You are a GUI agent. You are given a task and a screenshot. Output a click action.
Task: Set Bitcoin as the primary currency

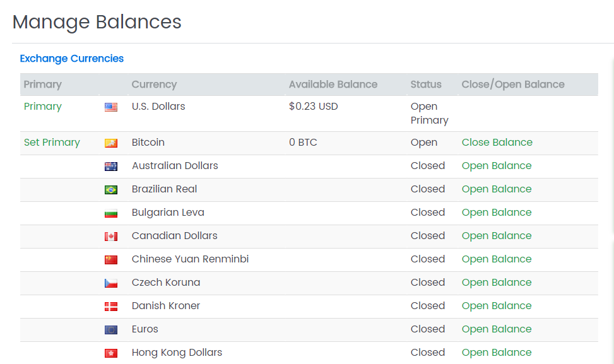pos(52,143)
